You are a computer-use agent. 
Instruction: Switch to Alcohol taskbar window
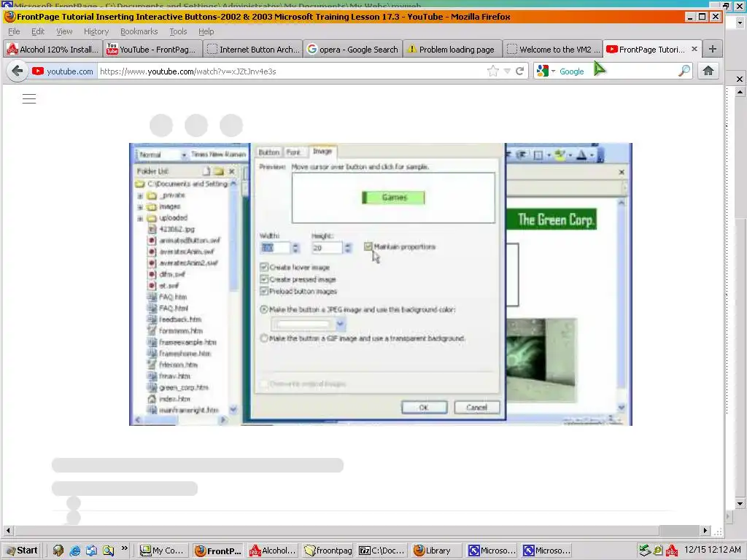click(273, 551)
